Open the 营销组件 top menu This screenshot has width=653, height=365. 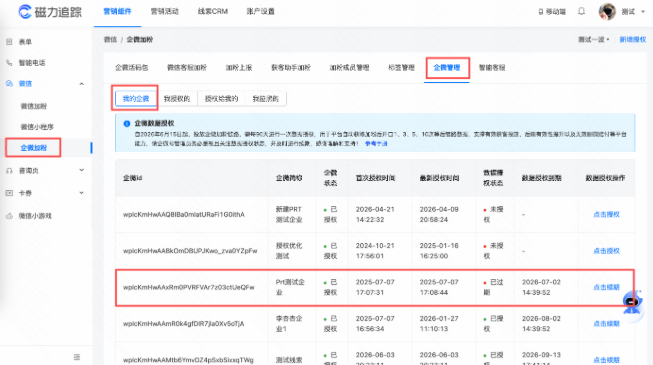point(117,11)
